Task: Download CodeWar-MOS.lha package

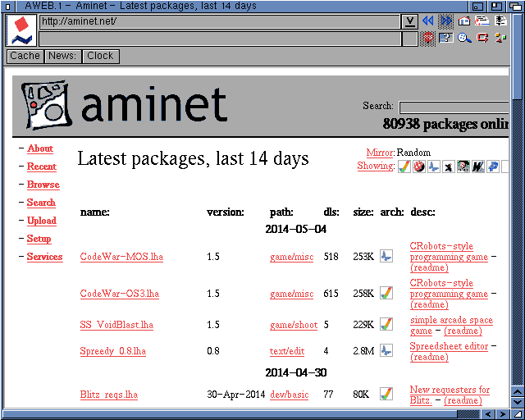Action: coord(121,257)
